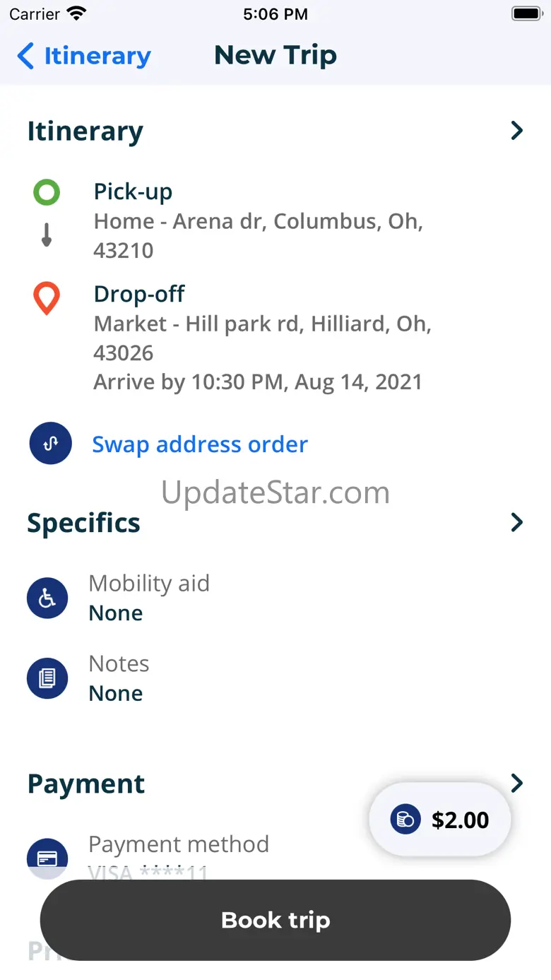Image resolution: width=551 pixels, height=980 pixels.
Task: Expand the Itinerary section chevron
Action: (517, 131)
